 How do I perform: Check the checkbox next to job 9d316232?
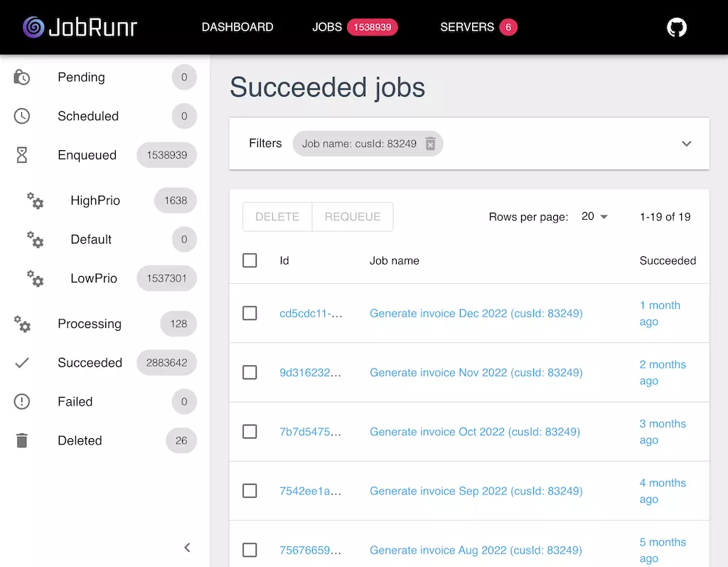(x=250, y=372)
